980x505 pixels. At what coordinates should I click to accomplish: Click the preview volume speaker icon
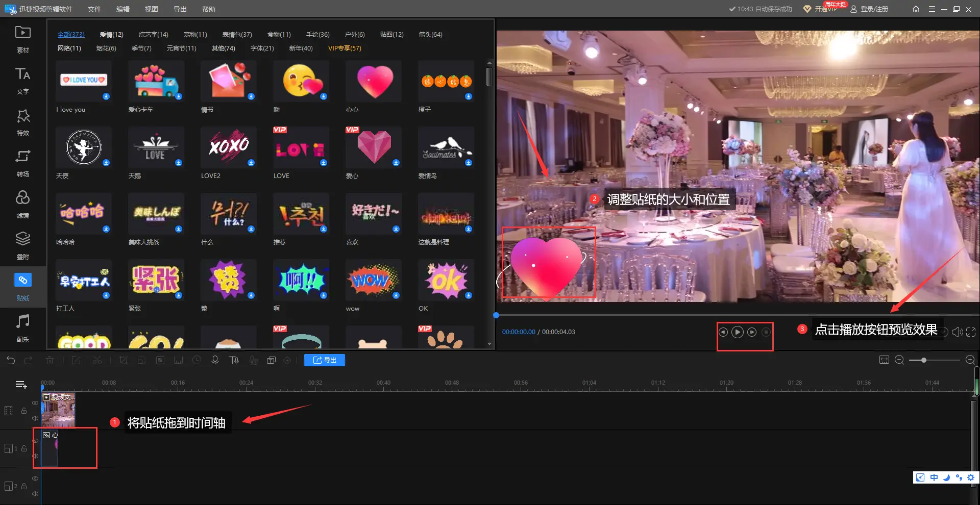pyautogui.click(x=958, y=332)
